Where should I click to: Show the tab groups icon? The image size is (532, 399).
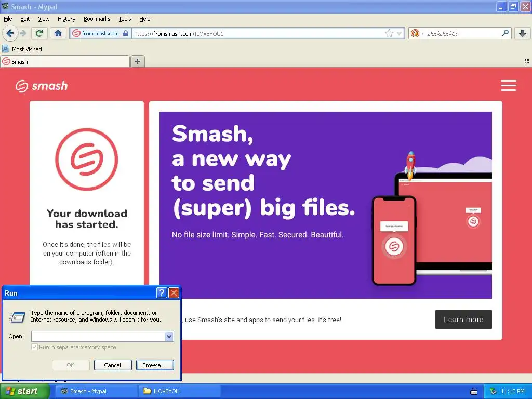click(x=527, y=61)
